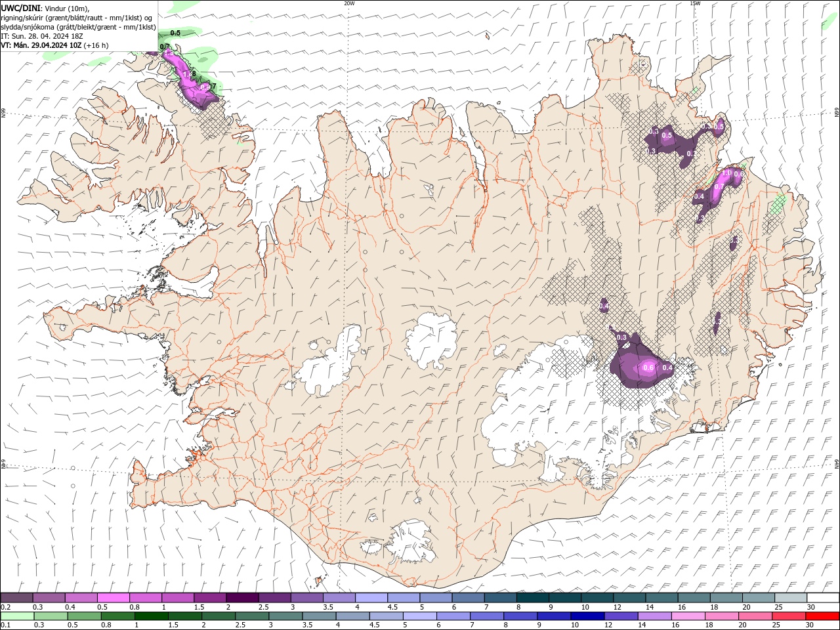Select the dark teal swatch at 8 in upper scale
The image size is (840, 630).
click(x=533, y=598)
